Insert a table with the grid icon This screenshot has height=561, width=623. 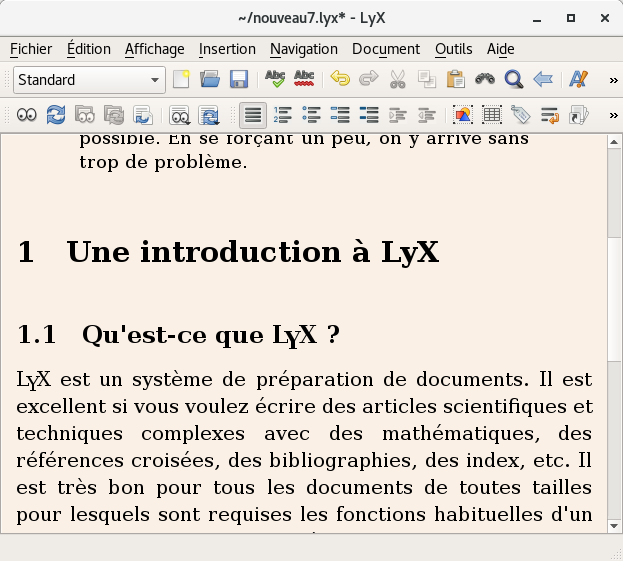tap(492, 115)
